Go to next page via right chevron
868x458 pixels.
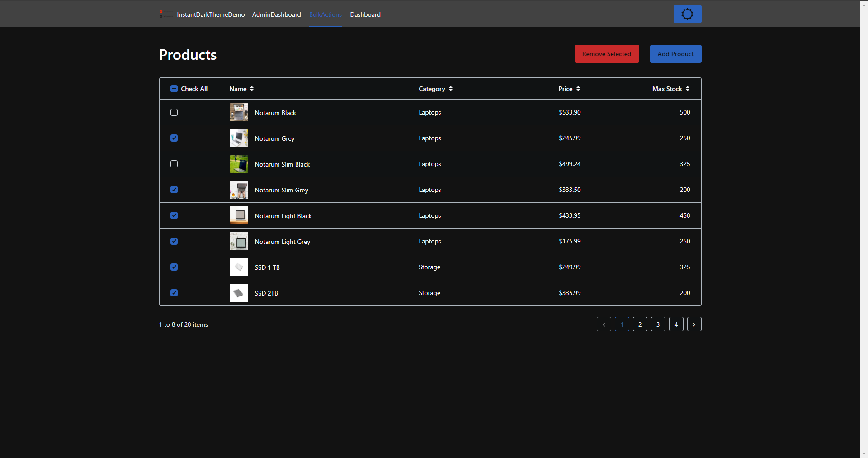[x=694, y=324]
